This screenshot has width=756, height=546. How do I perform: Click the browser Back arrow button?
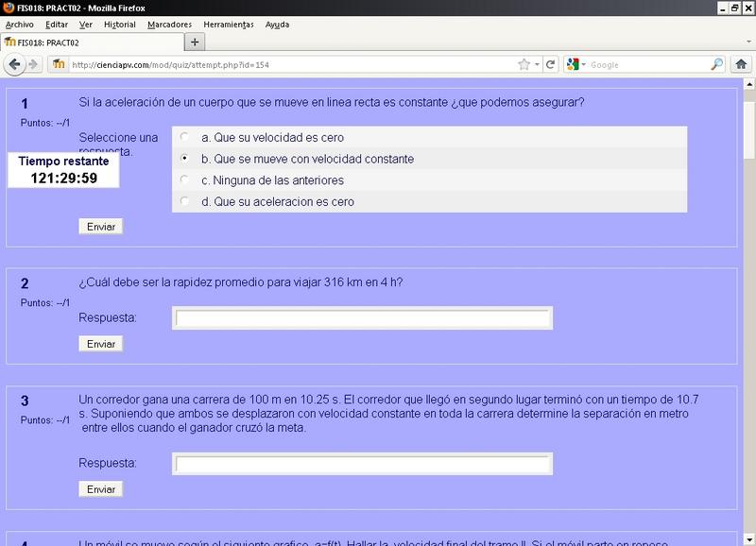[14, 64]
